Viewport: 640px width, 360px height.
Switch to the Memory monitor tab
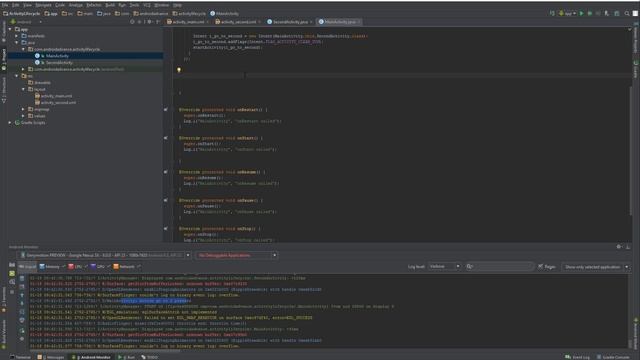(52, 267)
